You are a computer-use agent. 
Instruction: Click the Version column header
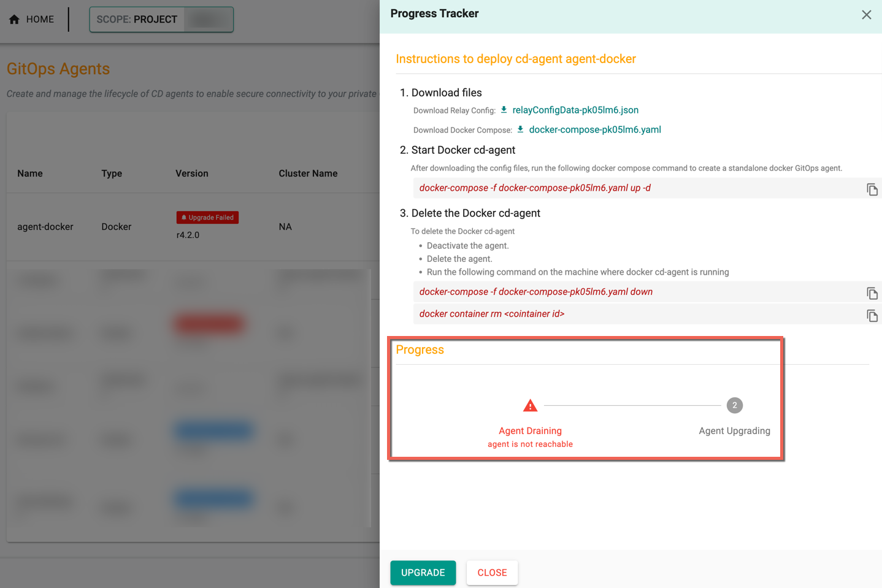(x=192, y=174)
